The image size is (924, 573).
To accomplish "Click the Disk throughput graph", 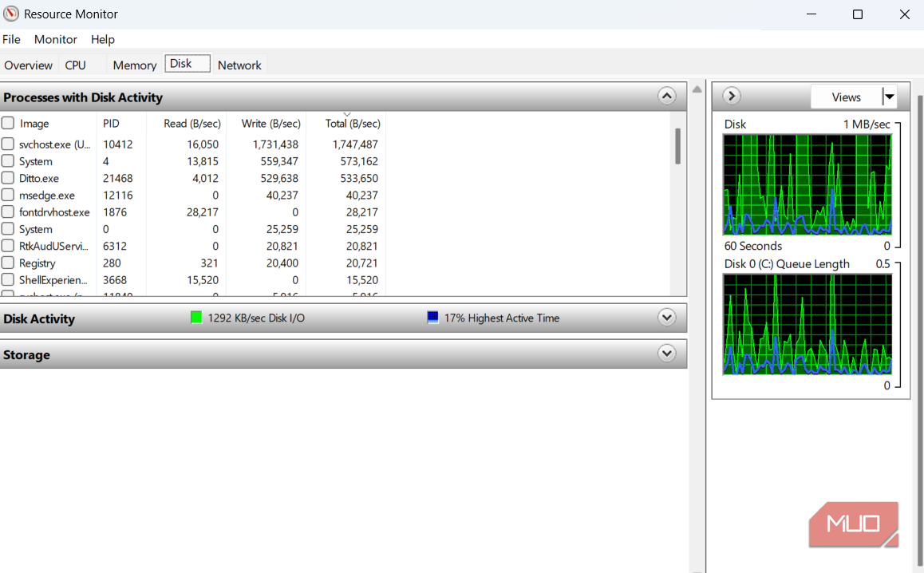I will tap(808, 184).
